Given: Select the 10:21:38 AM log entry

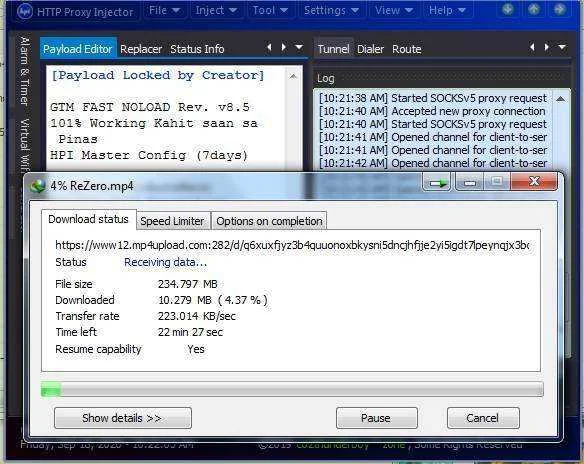Looking at the screenshot, I should 433,98.
